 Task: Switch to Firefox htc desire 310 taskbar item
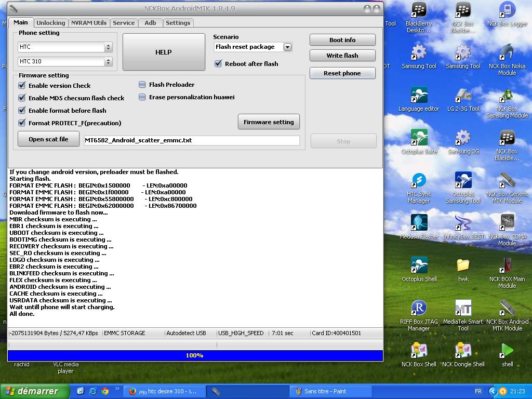[x=164, y=391]
